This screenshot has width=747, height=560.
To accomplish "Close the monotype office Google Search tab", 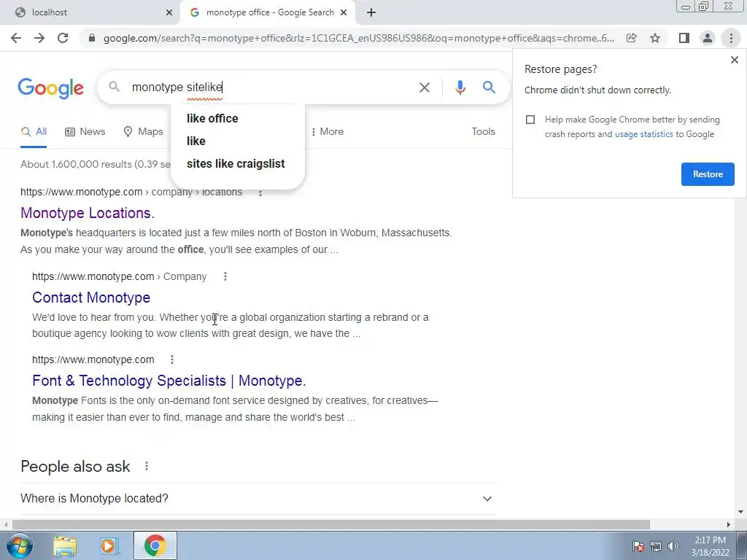I will (344, 12).
